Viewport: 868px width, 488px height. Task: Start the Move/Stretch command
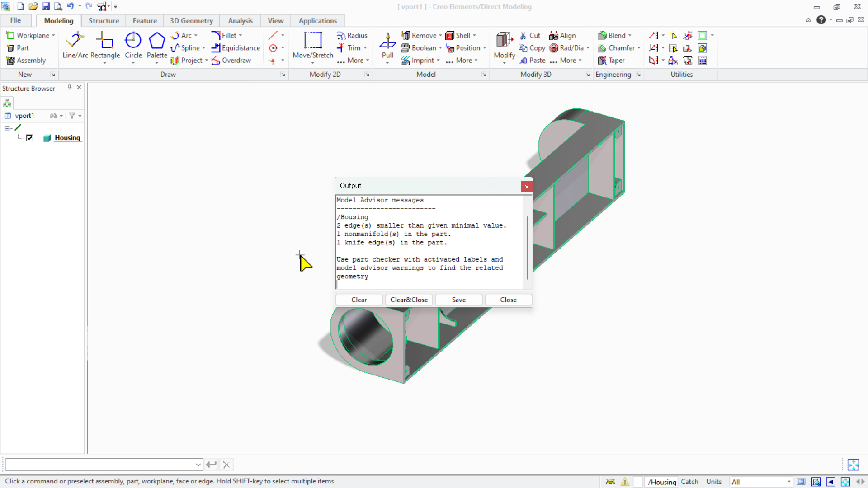313,45
